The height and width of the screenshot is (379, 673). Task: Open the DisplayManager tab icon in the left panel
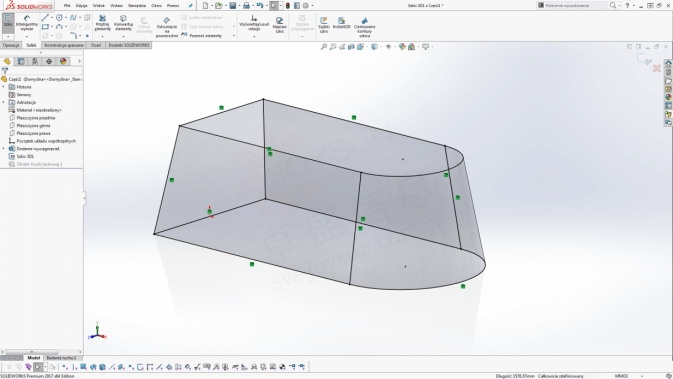pyautogui.click(x=63, y=61)
